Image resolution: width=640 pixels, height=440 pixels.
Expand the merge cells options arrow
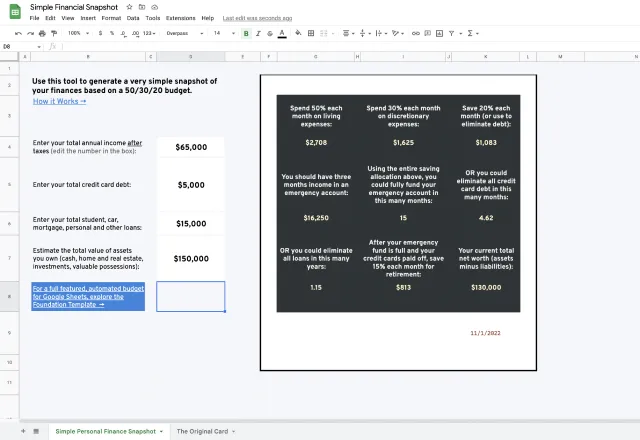pos(333,33)
